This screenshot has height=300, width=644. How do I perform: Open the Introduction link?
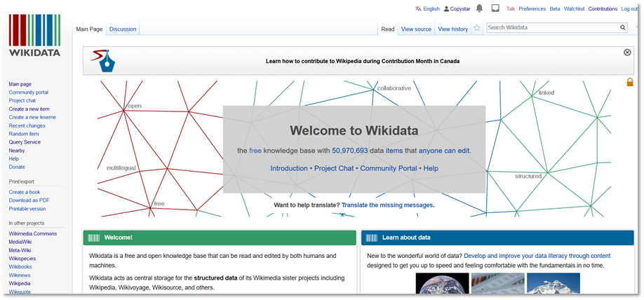pyautogui.click(x=289, y=168)
